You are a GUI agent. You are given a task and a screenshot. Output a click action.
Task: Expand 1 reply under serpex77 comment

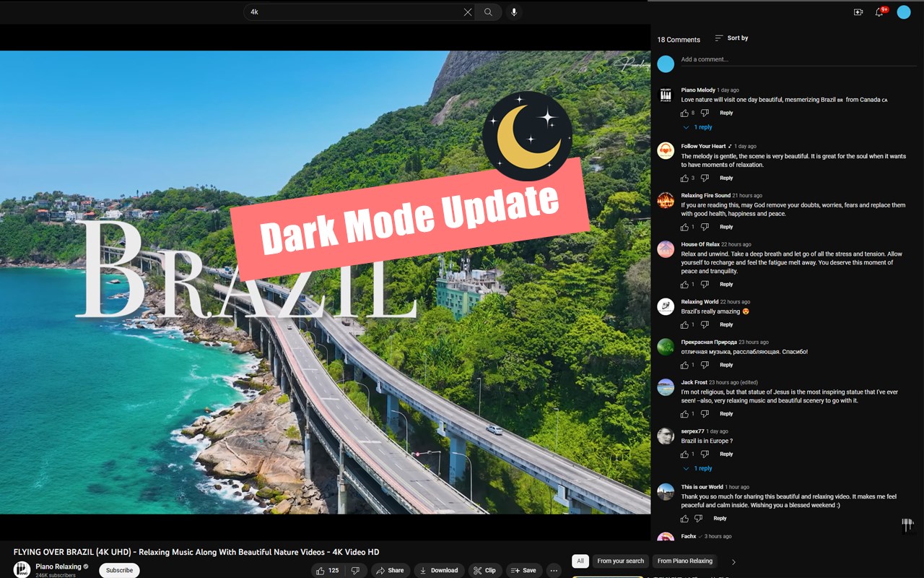coord(697,468)
